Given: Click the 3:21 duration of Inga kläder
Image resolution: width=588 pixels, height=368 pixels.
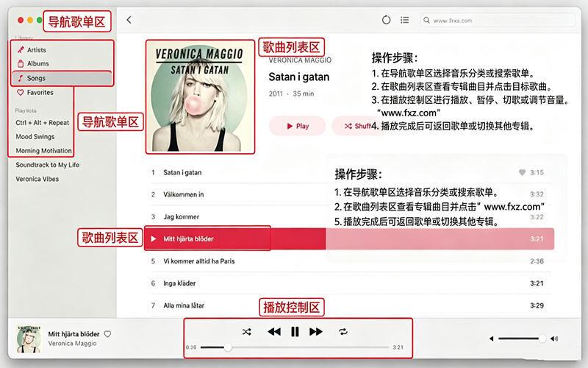Looking at the screenshot, I should [537, 283].
